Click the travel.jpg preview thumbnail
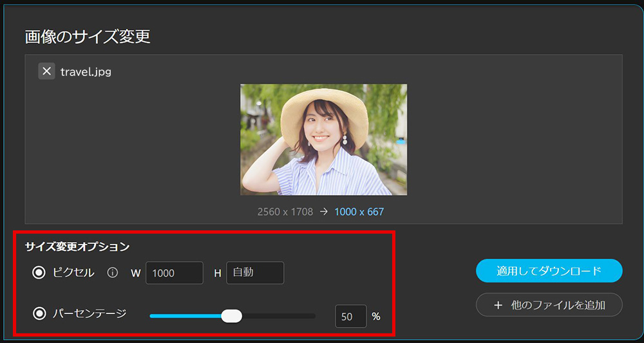Viewport: 644px width, 343px height. [324, 140]
